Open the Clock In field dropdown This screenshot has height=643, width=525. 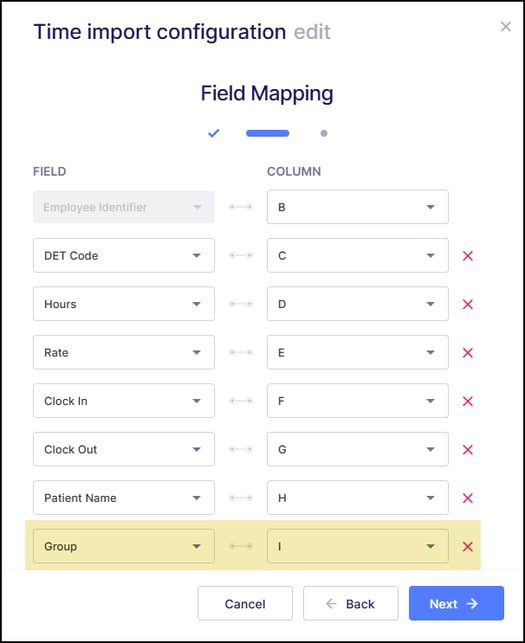(124, 401)
